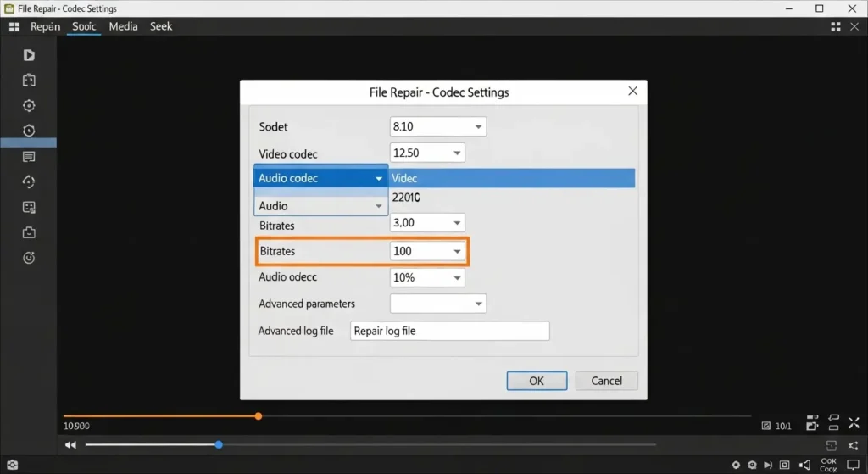Click the monitor icon at bottom right

click(x=852, y=465)
